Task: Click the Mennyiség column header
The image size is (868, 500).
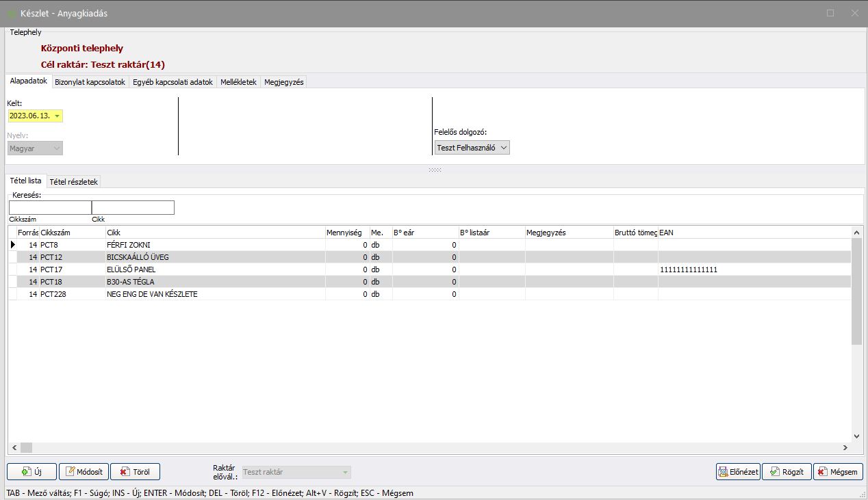Action: click(x=347, y=233)
